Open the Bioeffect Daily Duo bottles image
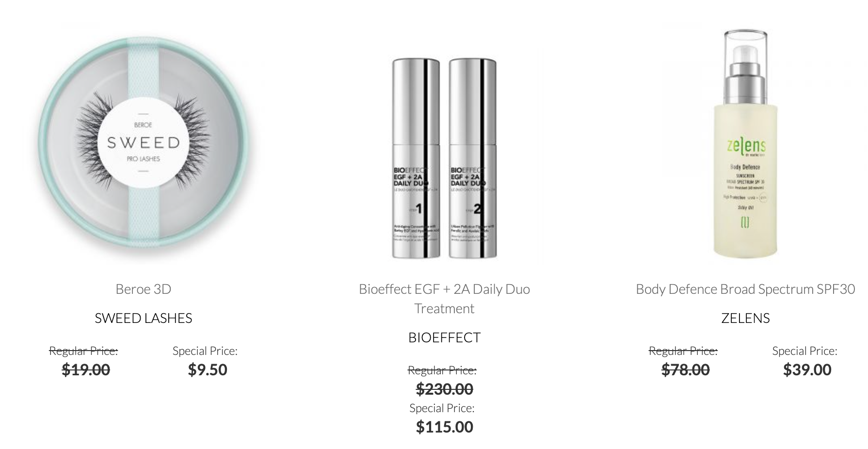 tap(444, 158)
